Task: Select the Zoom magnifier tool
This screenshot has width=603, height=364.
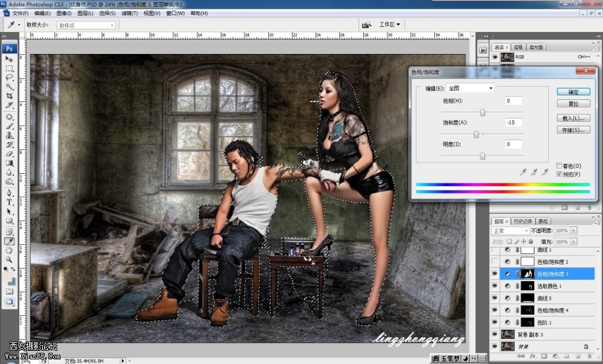Action: click(x=10, y=259)
